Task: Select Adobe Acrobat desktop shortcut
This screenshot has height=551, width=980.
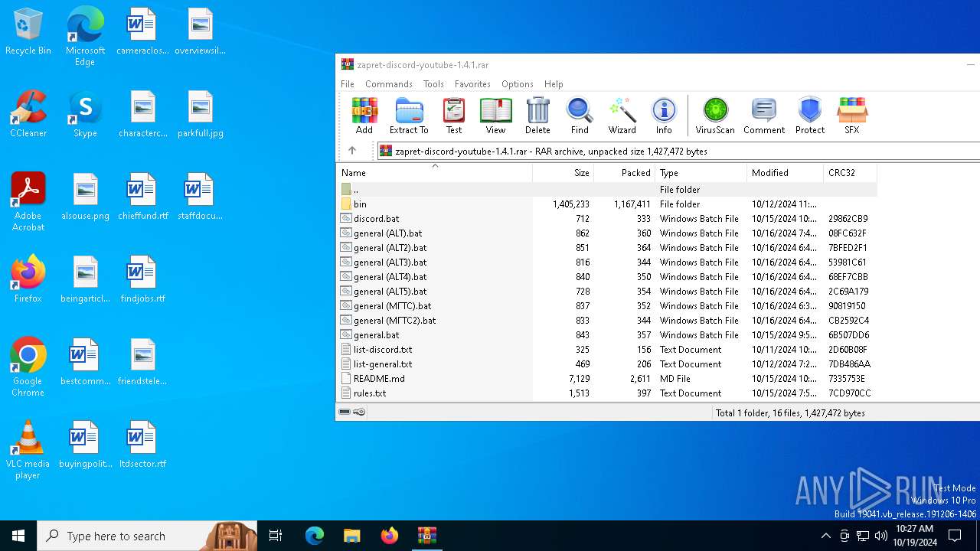Action: tap(28, 202)
